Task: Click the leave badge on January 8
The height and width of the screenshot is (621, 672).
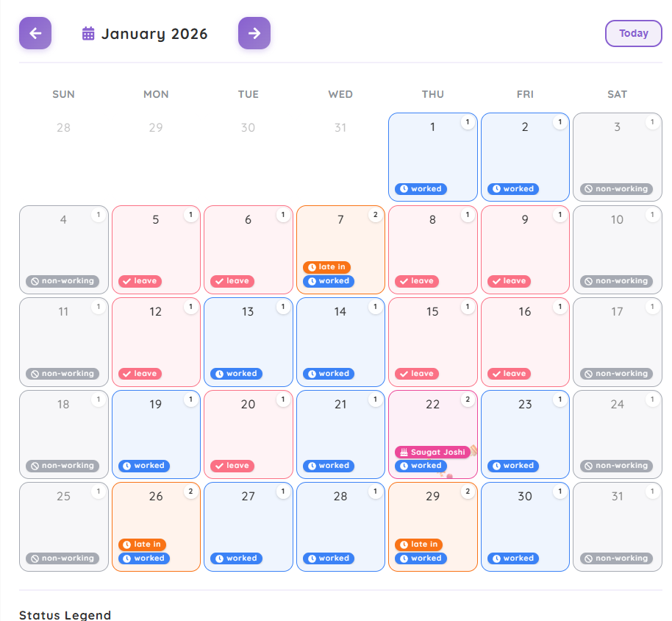Action: (416, 281)
